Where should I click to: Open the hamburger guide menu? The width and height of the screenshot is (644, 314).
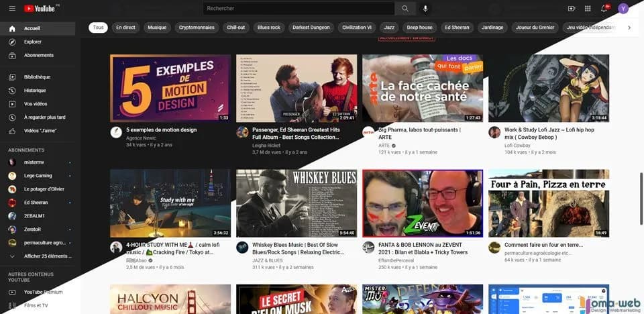click(12, 8)
